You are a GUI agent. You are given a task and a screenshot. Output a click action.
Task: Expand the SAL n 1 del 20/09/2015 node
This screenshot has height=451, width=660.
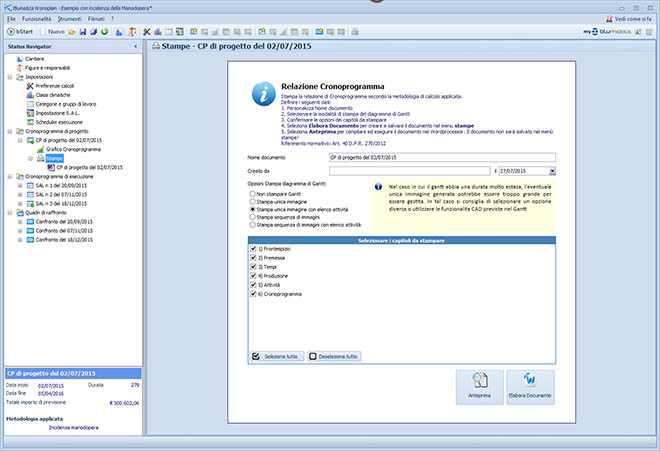19,185
